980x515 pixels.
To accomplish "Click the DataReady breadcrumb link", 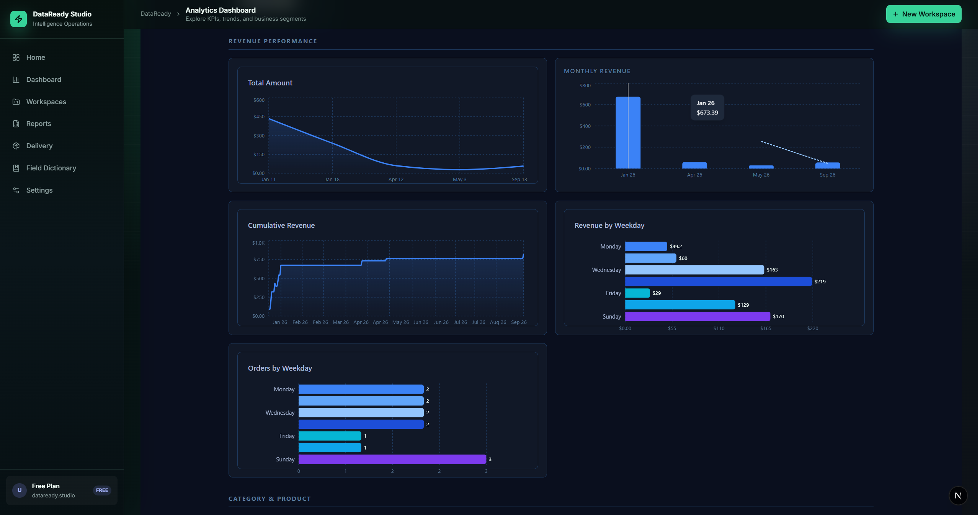I will 156,14.
